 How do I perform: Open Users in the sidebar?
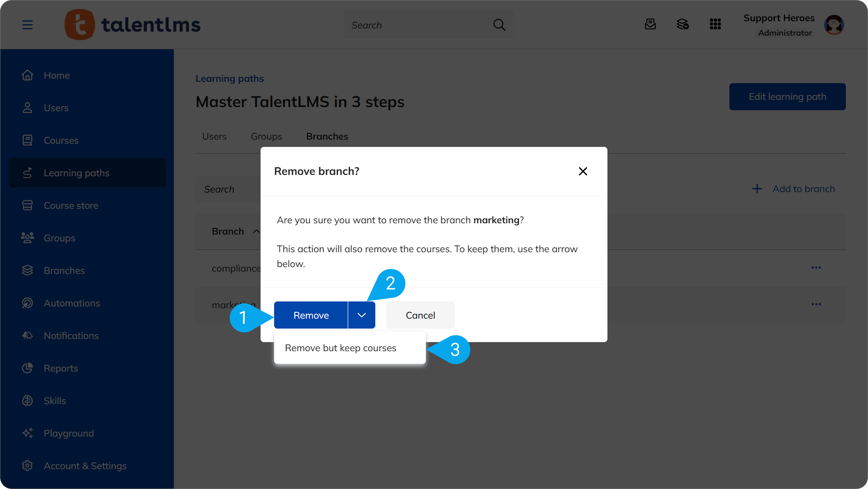click(x=87, y=108)
